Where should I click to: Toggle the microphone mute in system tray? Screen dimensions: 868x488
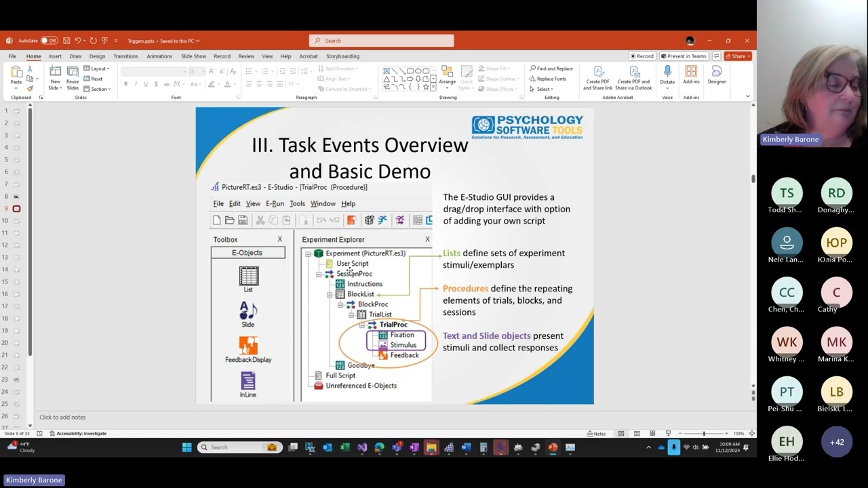(673, 447)
